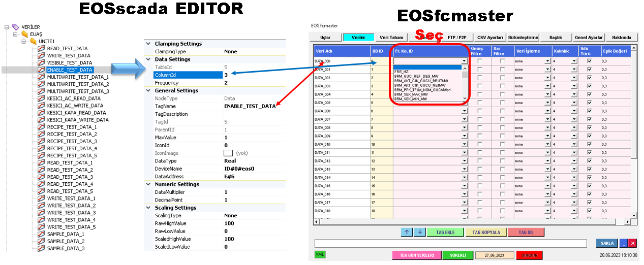644x265 pixels.
Task: Open the CSV Ayarları tab
Action: point(490,38)
